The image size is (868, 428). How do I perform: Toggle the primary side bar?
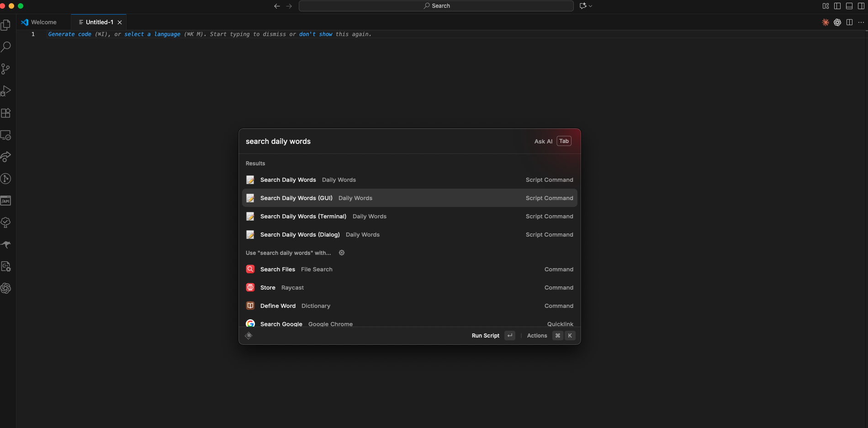(x=837, y=6)
